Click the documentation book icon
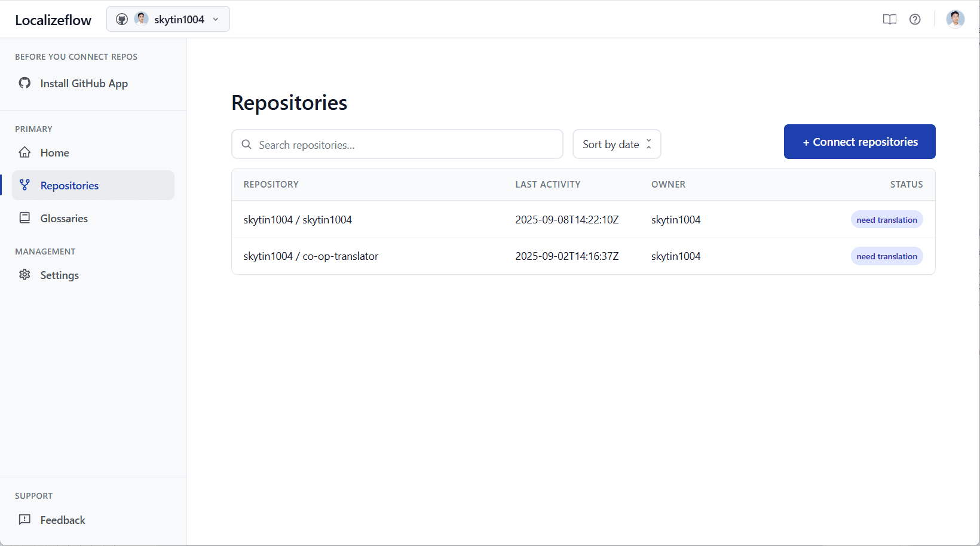Image resolution: width=980 pixels, height=546 pixels. (x=889, y=19)
